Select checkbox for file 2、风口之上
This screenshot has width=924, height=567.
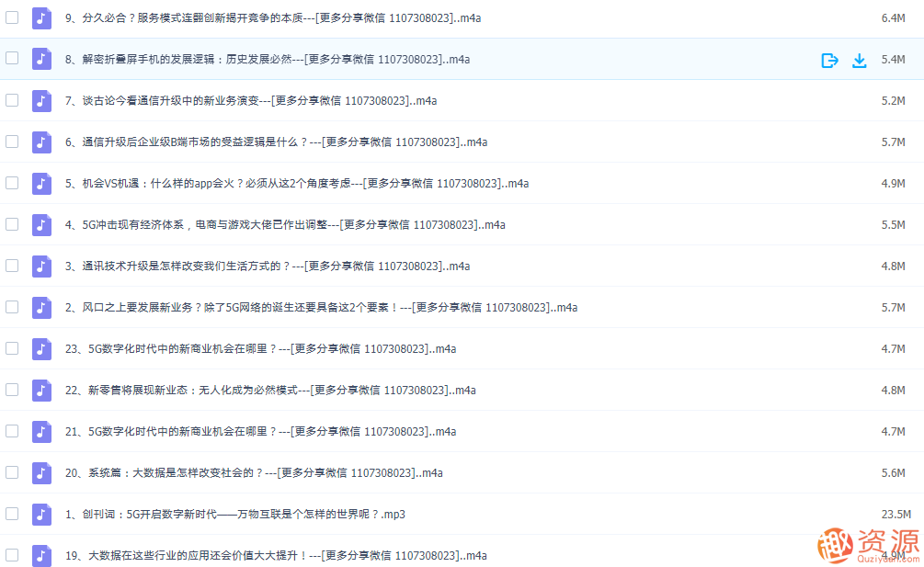tap(12, 307)
